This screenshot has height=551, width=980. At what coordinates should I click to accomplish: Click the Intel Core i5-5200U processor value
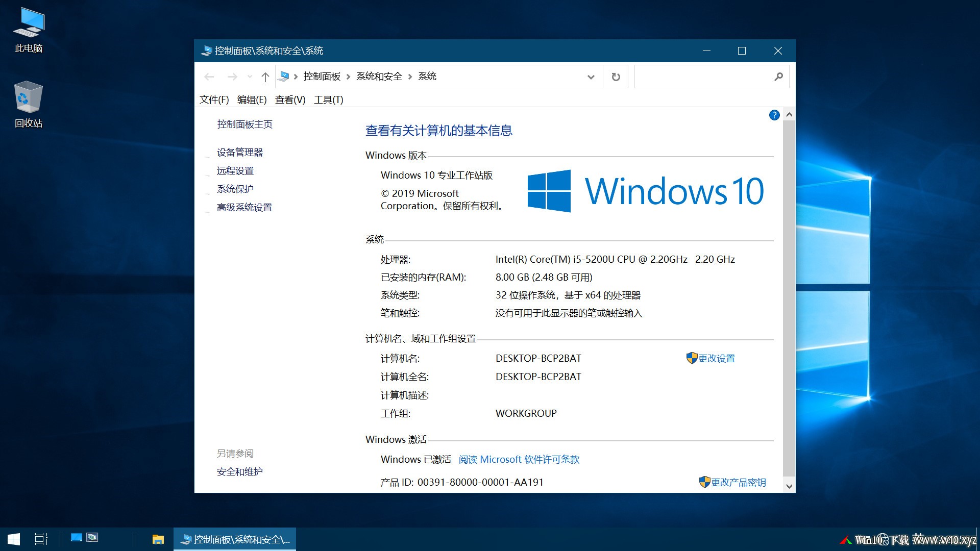coord(615,259)
